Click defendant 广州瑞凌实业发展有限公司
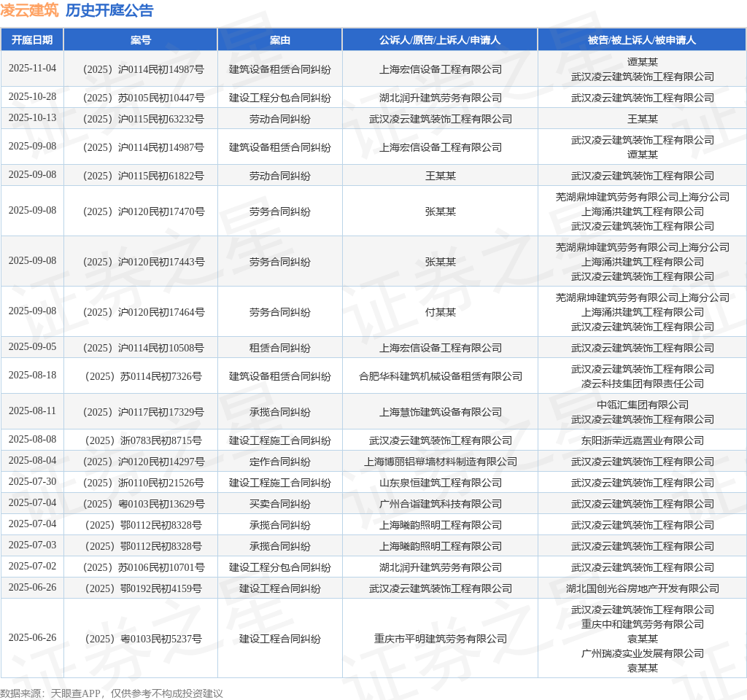The height and width of the screenshot is (700, 747). click(642, 653)
